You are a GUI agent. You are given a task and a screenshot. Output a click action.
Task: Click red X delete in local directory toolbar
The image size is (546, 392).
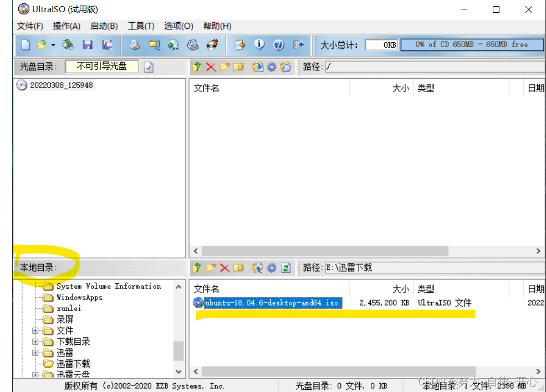(x=224, y=268)
